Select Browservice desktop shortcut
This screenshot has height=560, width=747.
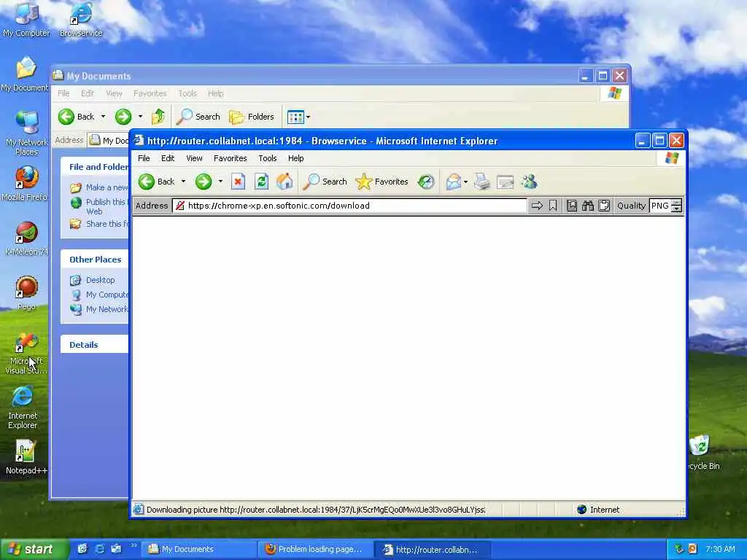[x=81, y=20]
